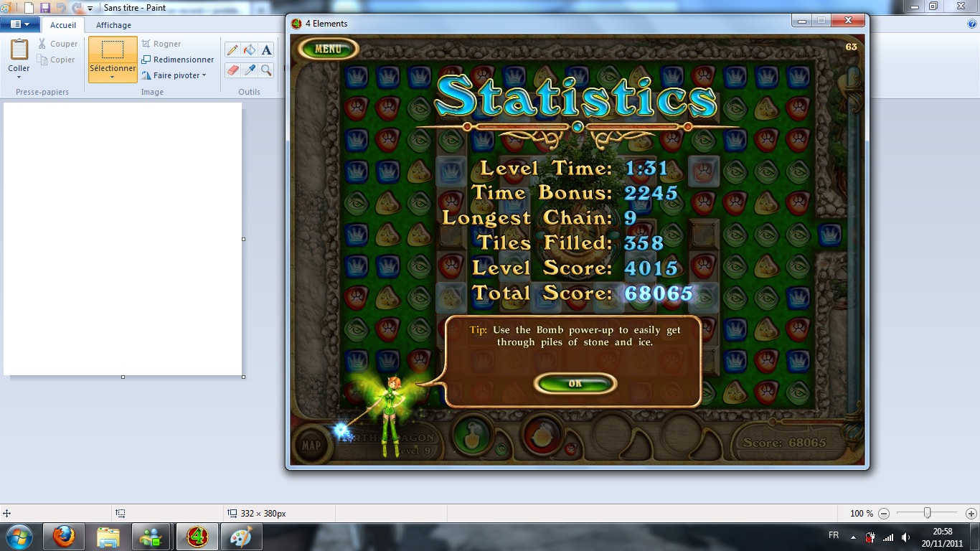Viewport: 980px width, 551px height.
Task: Choose the Text tool in Outils
Action: 266,50
